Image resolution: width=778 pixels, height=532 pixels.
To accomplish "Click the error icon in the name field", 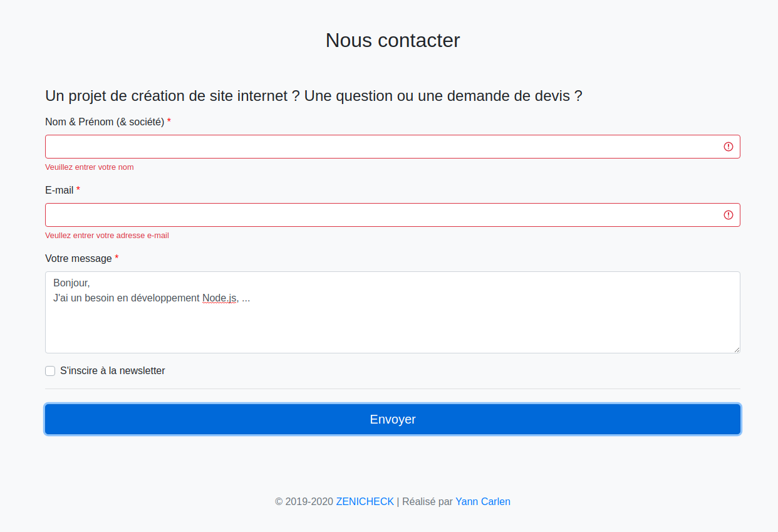I will 729,147.
